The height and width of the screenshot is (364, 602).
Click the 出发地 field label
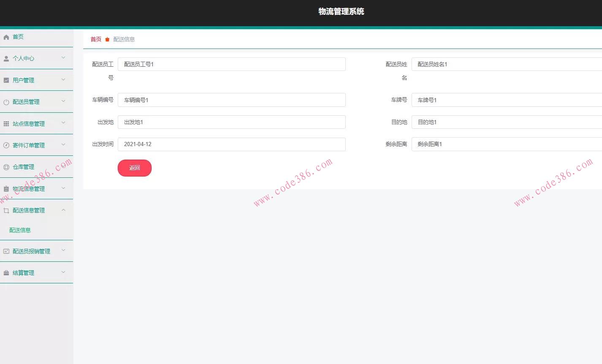coord(106,122)
